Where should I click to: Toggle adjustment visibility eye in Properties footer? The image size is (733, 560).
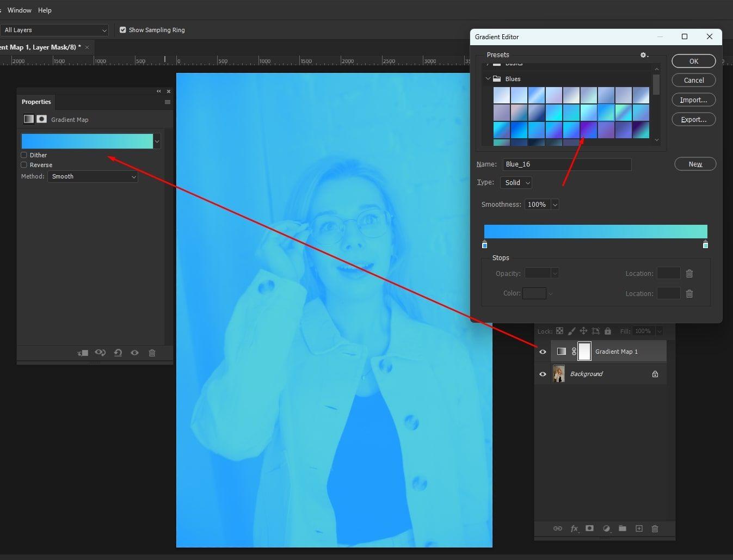coord(134,353)
